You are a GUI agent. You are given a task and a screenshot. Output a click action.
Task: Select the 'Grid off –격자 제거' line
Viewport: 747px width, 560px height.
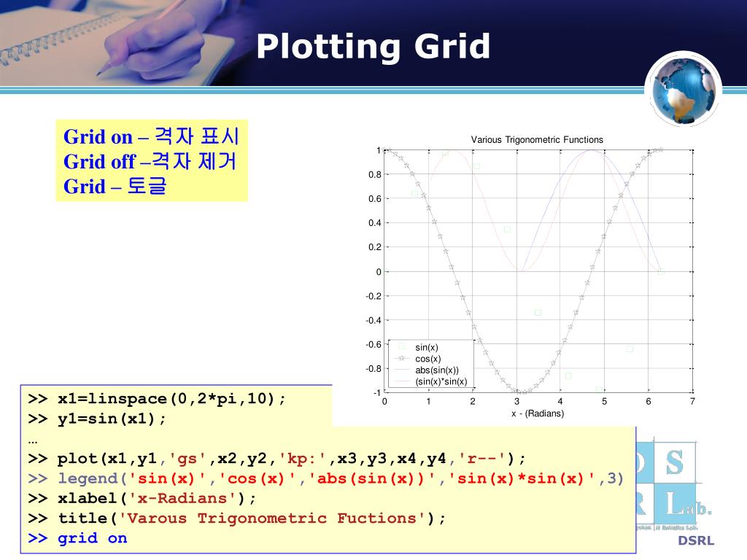pos(150,161)
